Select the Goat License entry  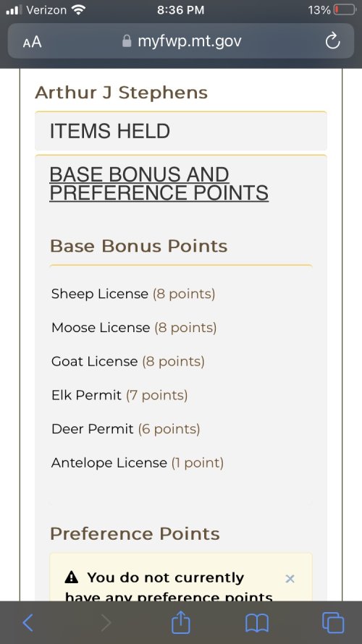coord(128,361)
